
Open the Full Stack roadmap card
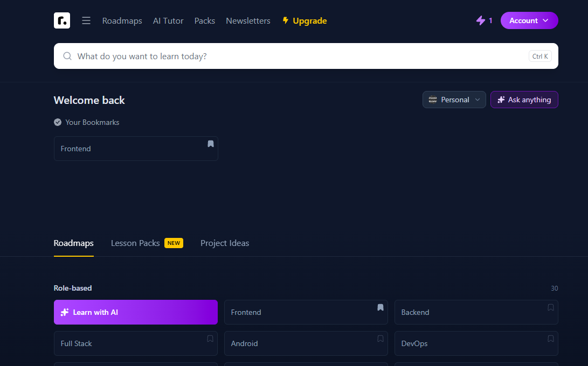click(136, 343)
